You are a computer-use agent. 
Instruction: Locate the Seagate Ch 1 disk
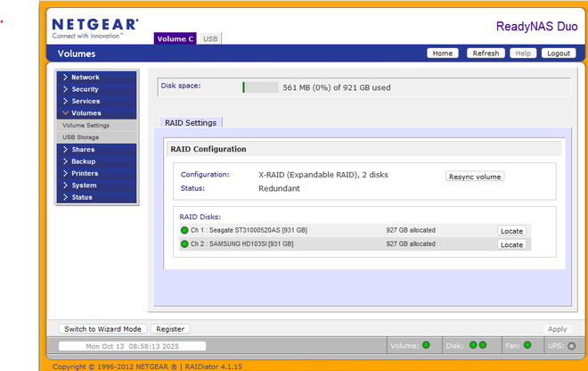511,231
